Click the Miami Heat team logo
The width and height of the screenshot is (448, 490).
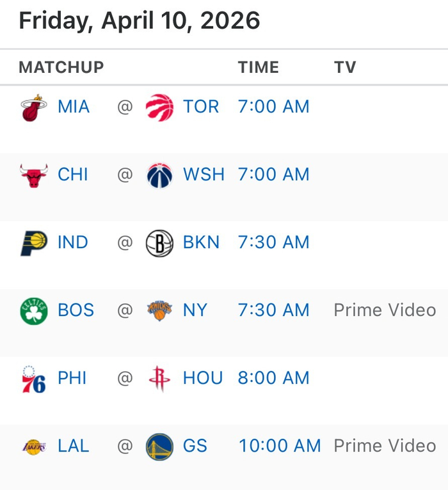tap(33, 107)
